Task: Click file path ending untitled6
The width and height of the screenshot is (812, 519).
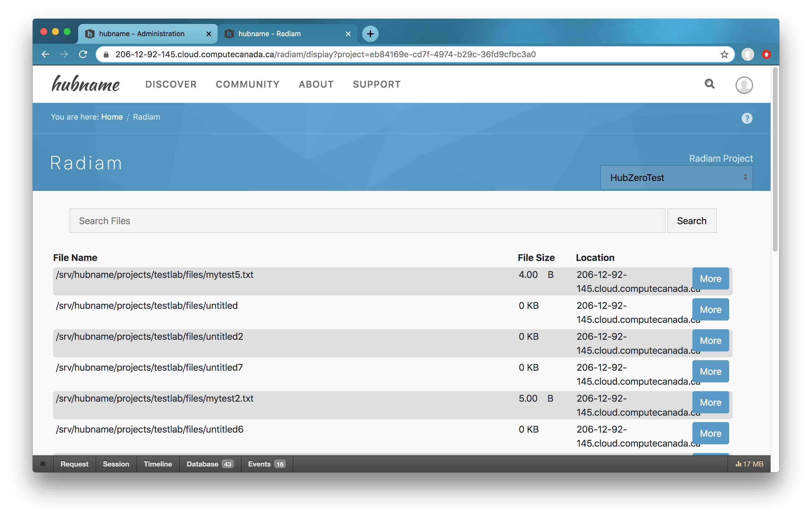Action: [150, 429]
